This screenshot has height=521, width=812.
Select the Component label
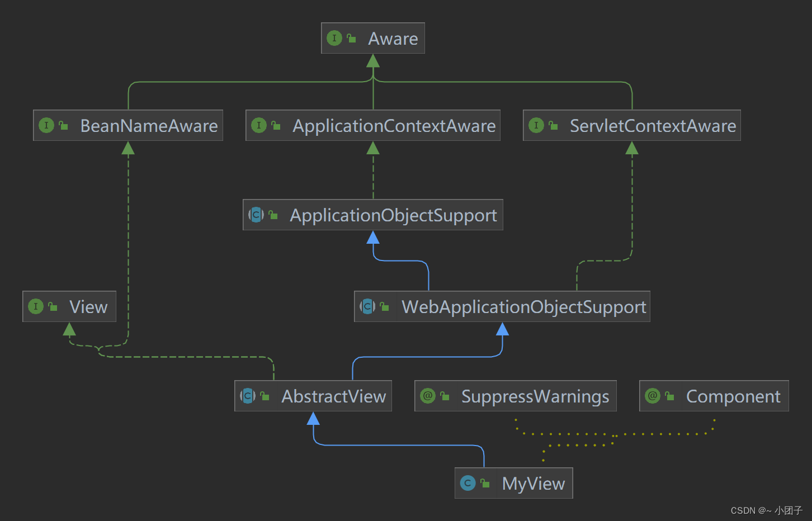[x=733, y=397]
